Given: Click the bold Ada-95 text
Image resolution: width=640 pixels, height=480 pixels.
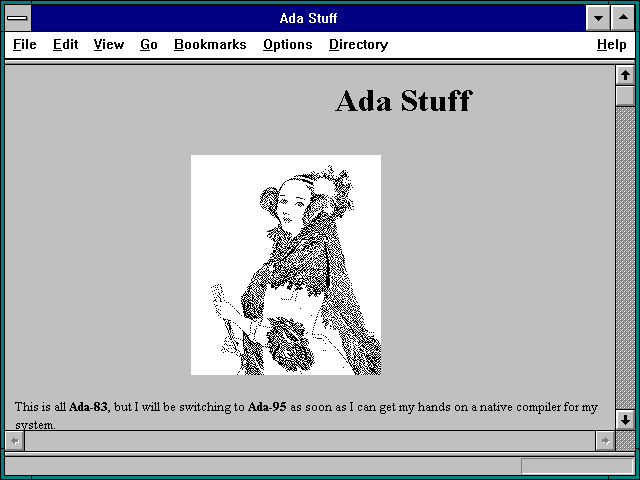Looking at the screenshot, I should [x=267, y=407].
